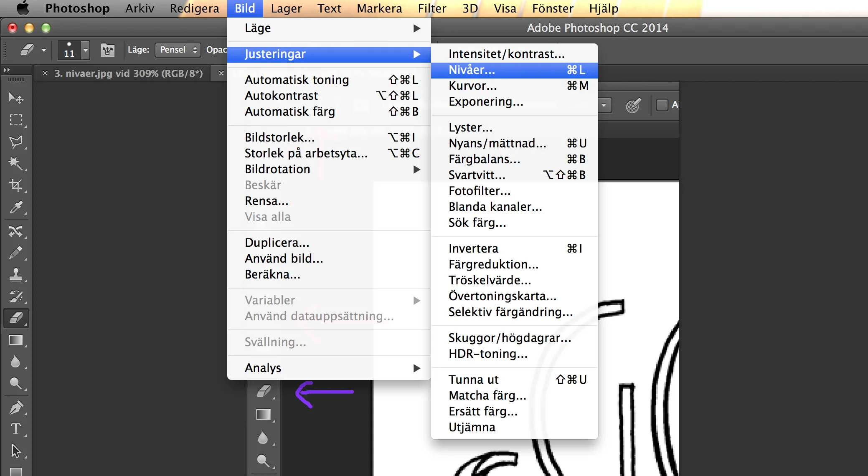This screenshot has width=868, height=476.
Task: Open the Markera menu
Action: [x=379, y=8]
